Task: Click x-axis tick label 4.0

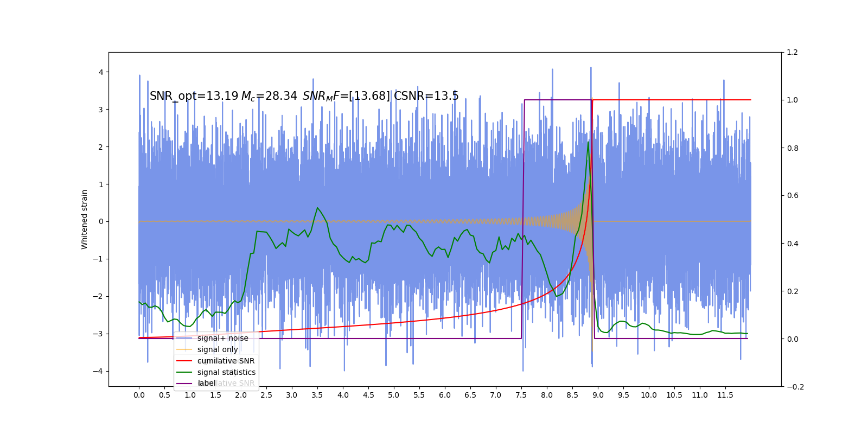Action: [343, 395]
